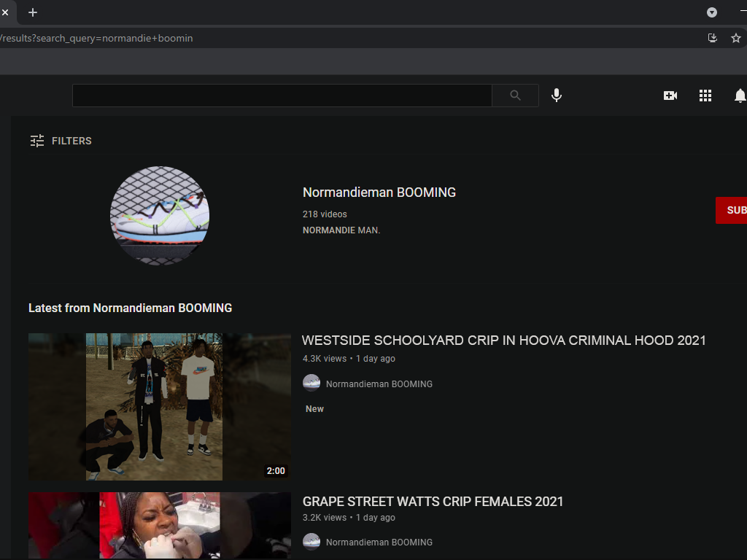
Task: Open channel name under Grape Street video
Action: click(379, 542)
